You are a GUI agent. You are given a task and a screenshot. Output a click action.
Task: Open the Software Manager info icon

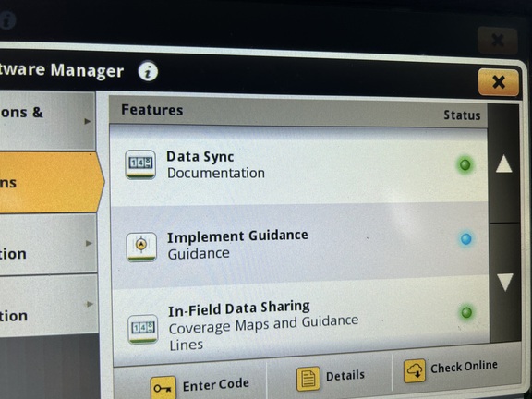click(x=148, y=71)
